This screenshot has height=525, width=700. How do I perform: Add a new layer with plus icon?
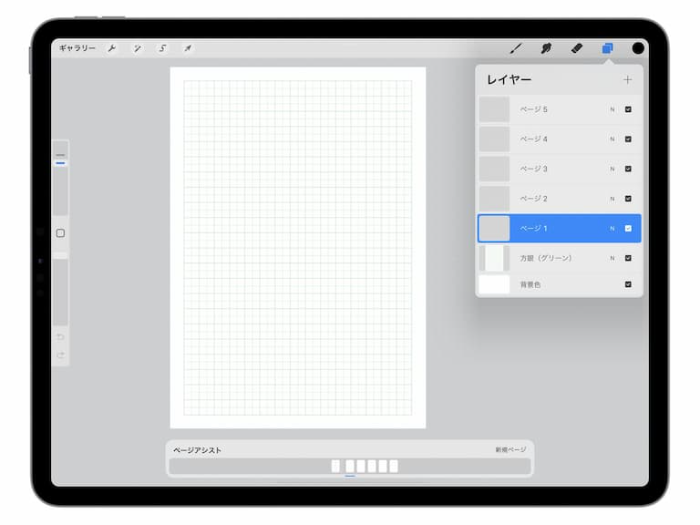[627, 79]
